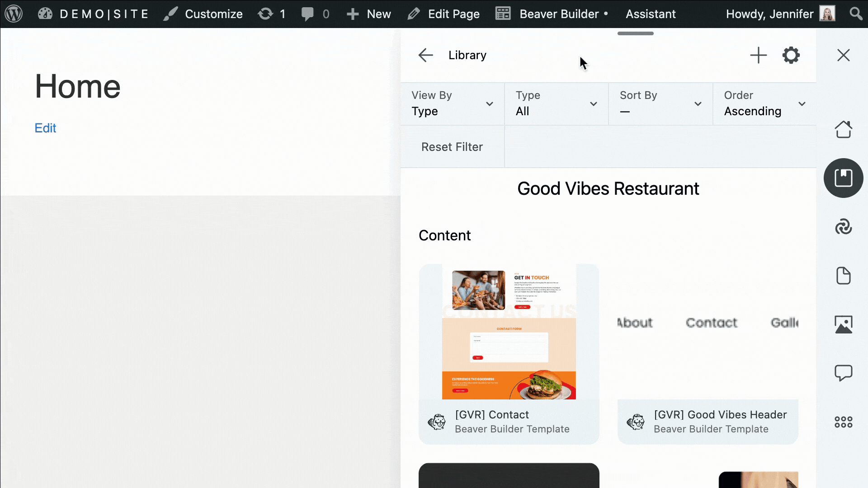Image resolution: width=868 pixels, height=488 pixels.
Task: Open the Assistant Cloud swirl icon
Action: (x=843, y=227)
